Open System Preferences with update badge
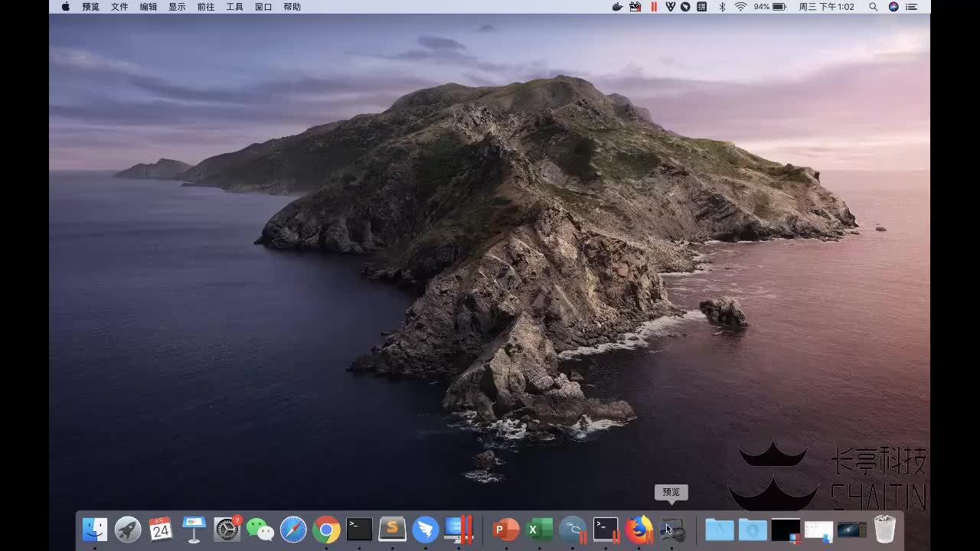This screenshot has height=551, width=980. pyautogui.click(x=227, y=529)
